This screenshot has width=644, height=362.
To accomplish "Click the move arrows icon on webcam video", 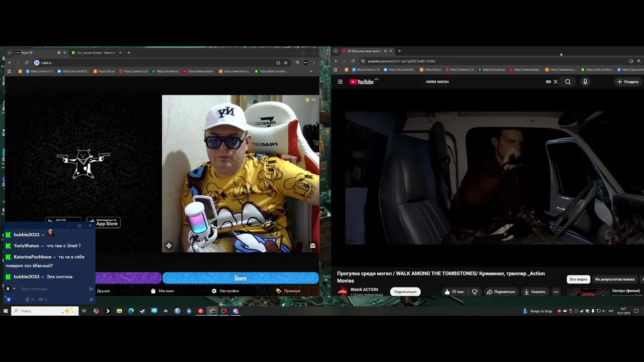I will tap(169, 246).
